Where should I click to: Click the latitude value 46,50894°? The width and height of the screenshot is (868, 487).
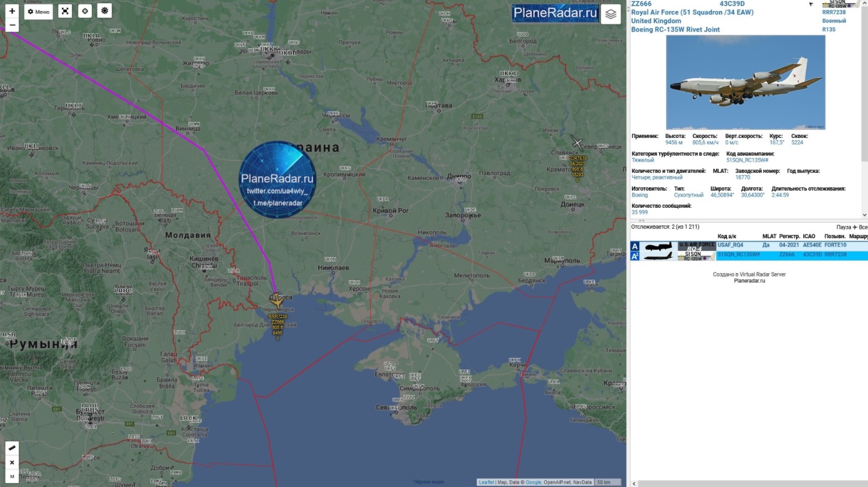pos(722,195)
